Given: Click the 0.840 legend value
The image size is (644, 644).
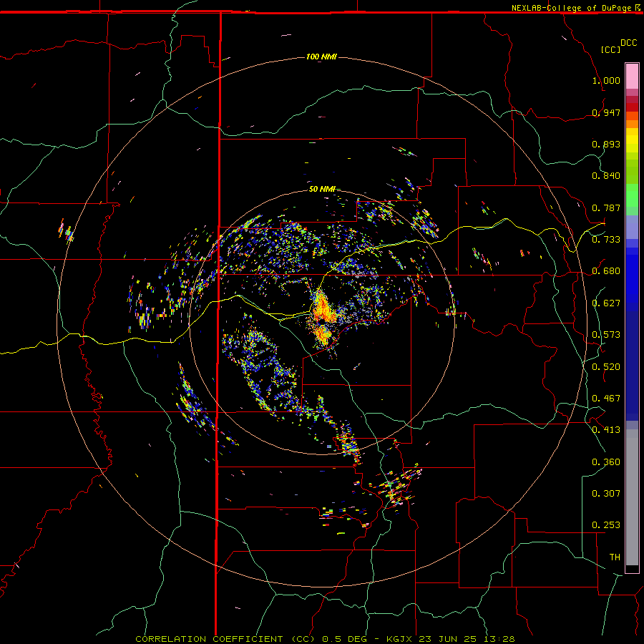Looking at the screenshot, I should 606,176.
